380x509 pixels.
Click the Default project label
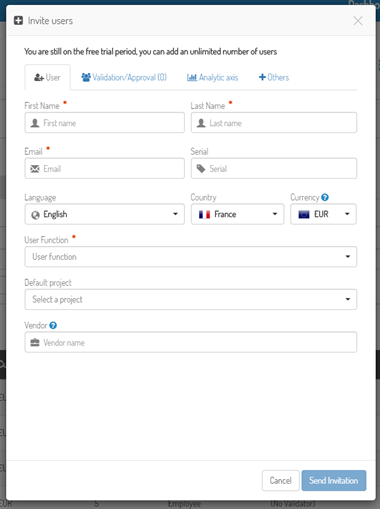click(x=48, y=283)
